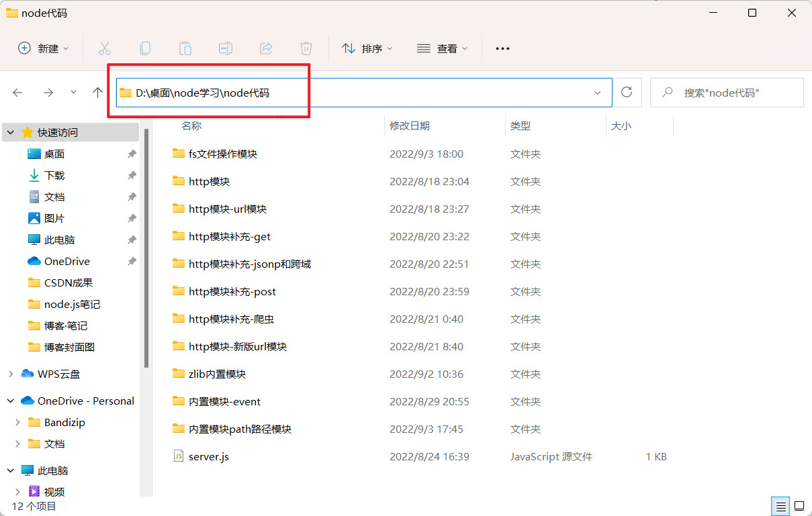Open the 排序 (Sort) dropdown menu

(367, 48)
